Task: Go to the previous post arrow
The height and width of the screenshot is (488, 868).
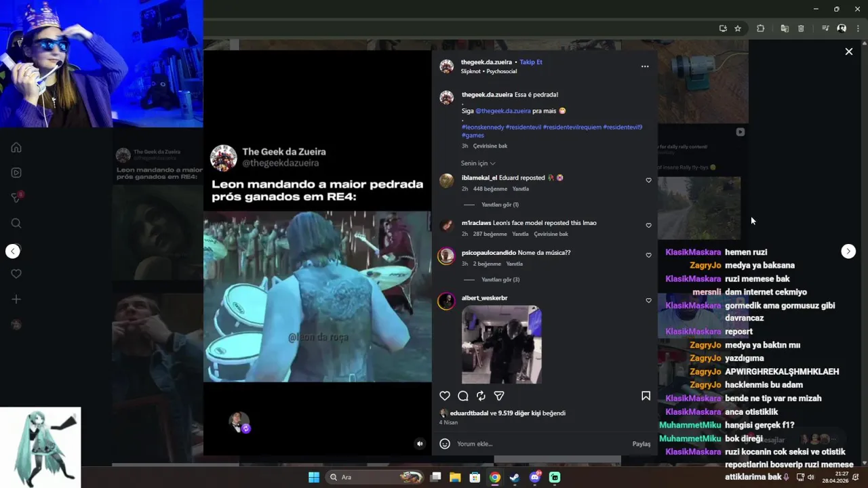Action: 13,251
